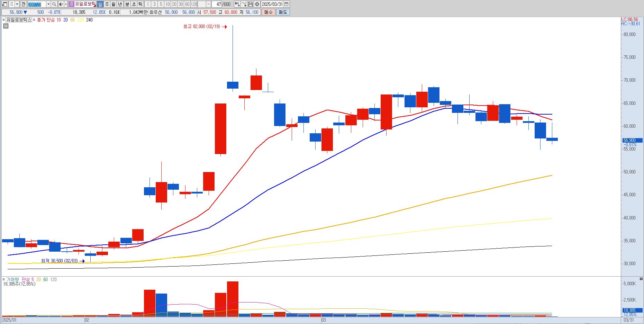The image size is (644, 324).
Task: Click the purple 증 market badge icon
Action: (72, 4)
